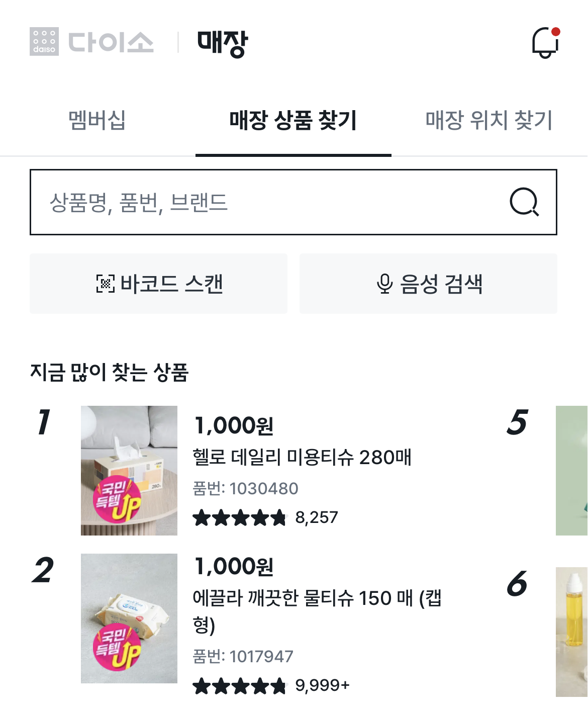Tap the microphone voice search icon
Viewport: 588px width, 710px height.
tap(384, 284)
